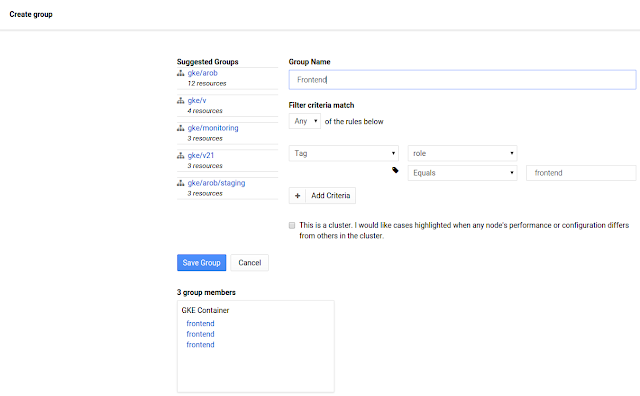640x396 pixels.
Task: Click the Add Criteria button label
Action: tap(331, 196)
